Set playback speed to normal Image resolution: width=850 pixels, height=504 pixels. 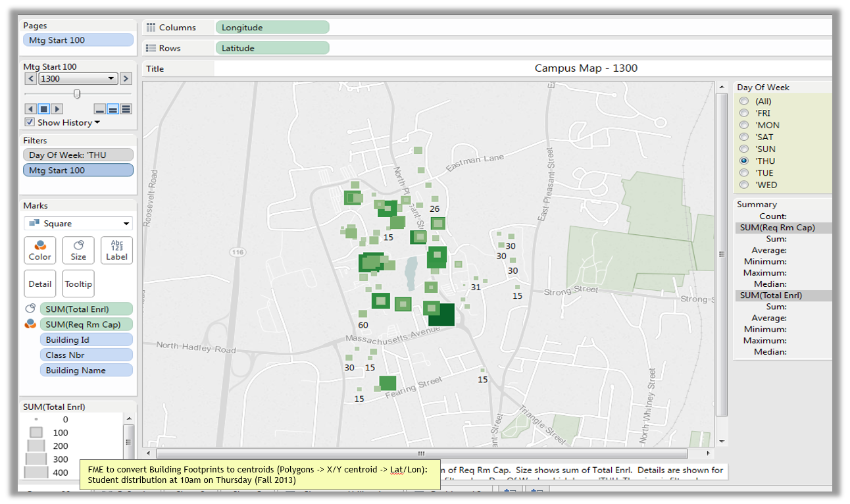click(x=113, y=109)
